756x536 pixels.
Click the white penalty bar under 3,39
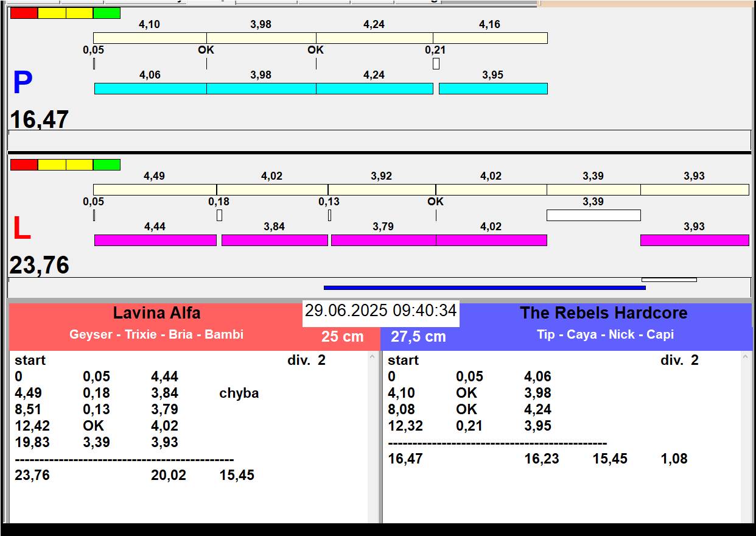click(x=593, y=215)
